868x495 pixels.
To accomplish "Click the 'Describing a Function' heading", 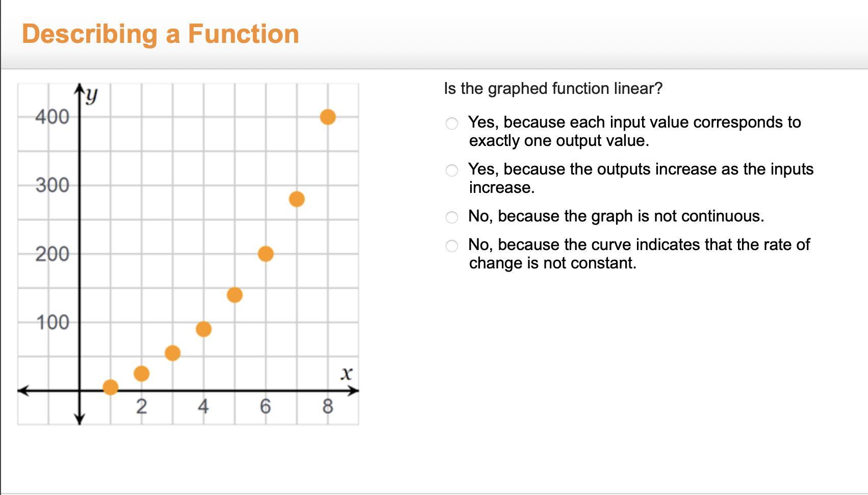I will [x=160, y=34].
